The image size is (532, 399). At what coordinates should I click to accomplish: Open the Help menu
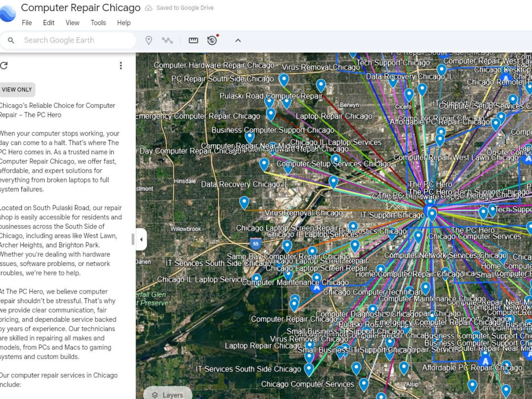pos(124,23)
